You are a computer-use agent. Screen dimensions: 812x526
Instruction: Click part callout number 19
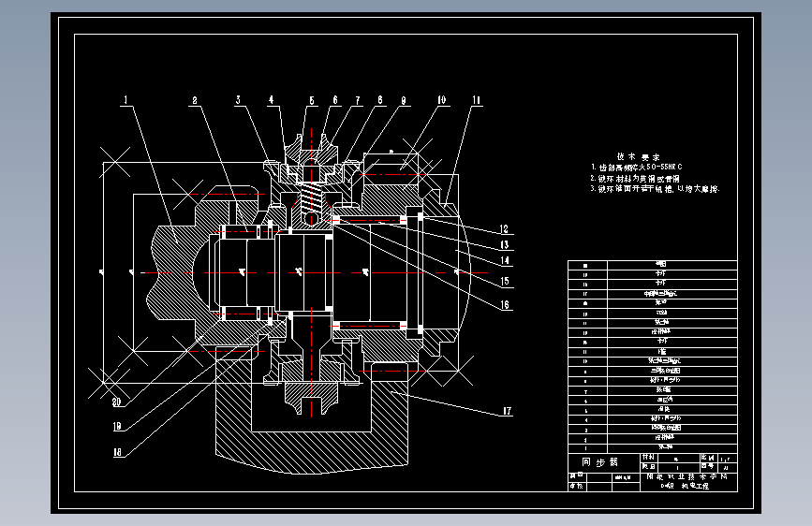click(117, 426)
